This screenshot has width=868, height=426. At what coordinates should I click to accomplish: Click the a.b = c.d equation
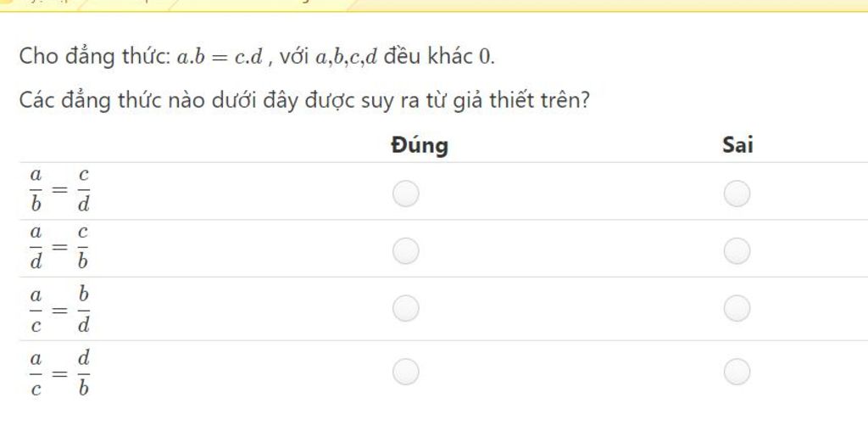[x=220, y=57]
